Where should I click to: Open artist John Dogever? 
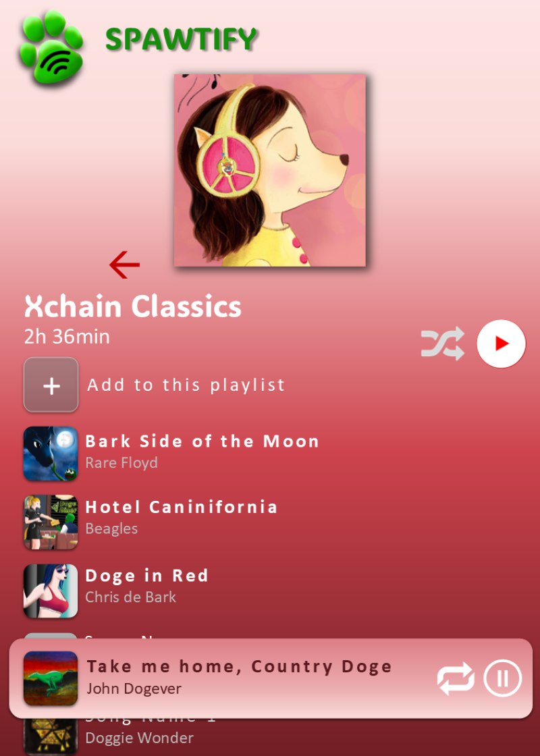click(x=134, y=688)
